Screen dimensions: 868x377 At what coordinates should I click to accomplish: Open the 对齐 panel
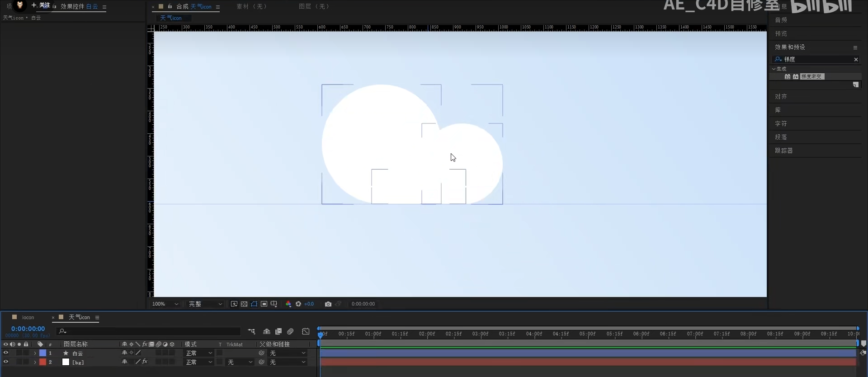coord(781,97)
